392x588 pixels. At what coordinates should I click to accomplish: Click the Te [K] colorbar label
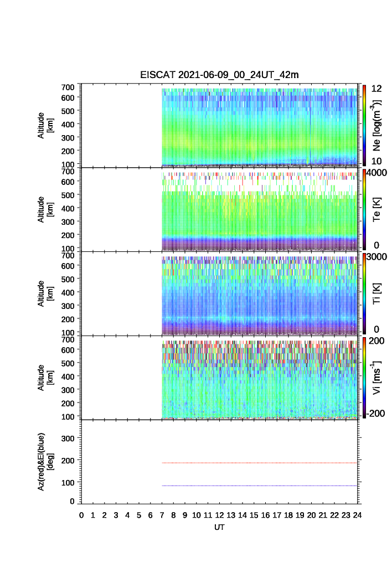tap(377, 209)
